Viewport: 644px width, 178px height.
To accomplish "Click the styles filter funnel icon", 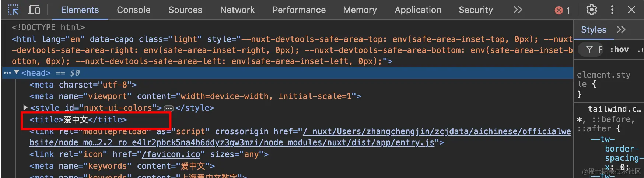I will click(x=589, y=49).
